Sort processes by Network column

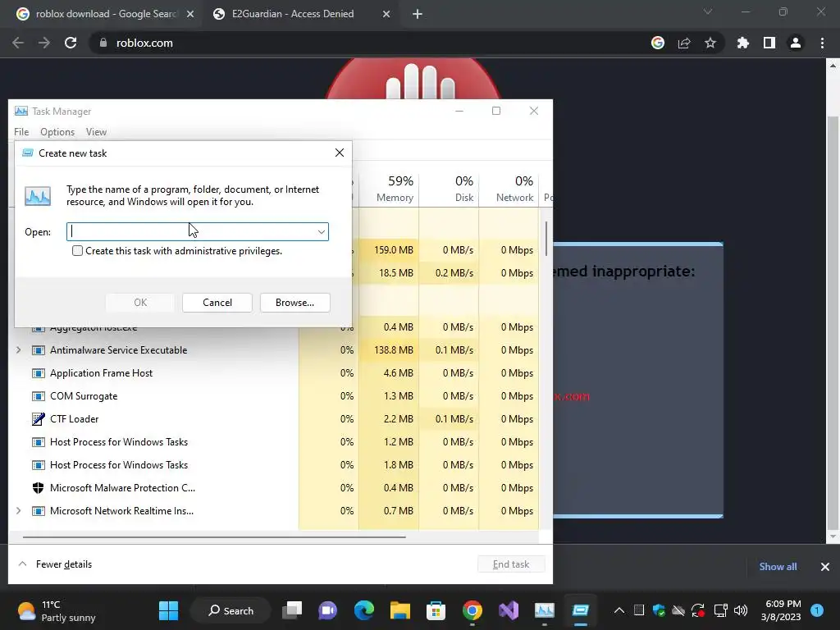509,189
